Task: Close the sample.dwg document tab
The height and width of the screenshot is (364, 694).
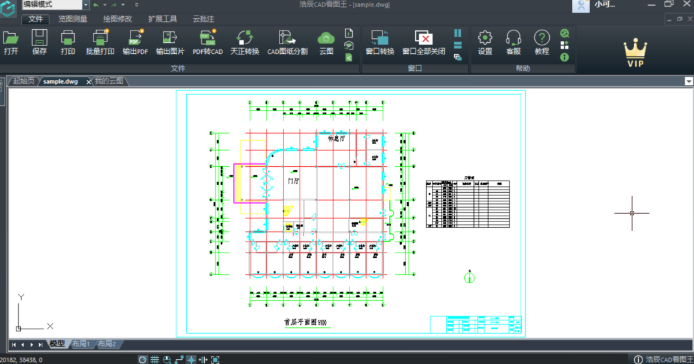Action: point(89,81)
